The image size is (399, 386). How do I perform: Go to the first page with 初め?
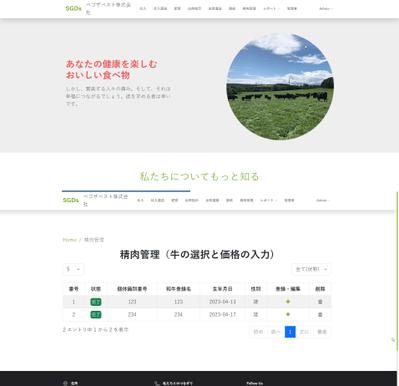coord(258,332)
